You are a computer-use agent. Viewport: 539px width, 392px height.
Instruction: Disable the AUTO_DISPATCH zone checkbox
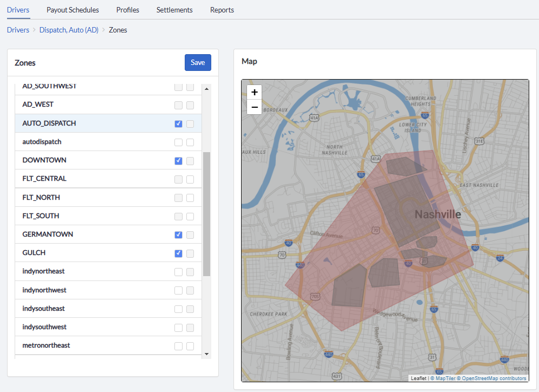[x=178, y=123]
